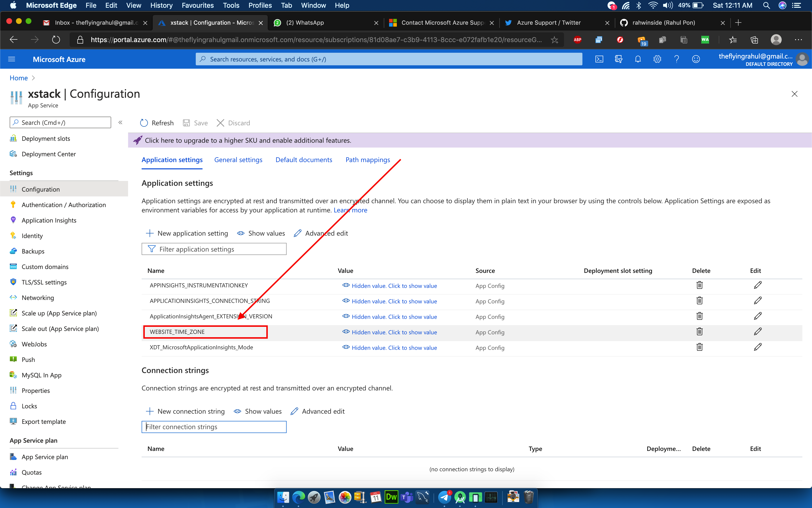Open Azure help question mark
The height and width of the screenshot is (508, 812).
pyautogui.click(x=676, y=59)
